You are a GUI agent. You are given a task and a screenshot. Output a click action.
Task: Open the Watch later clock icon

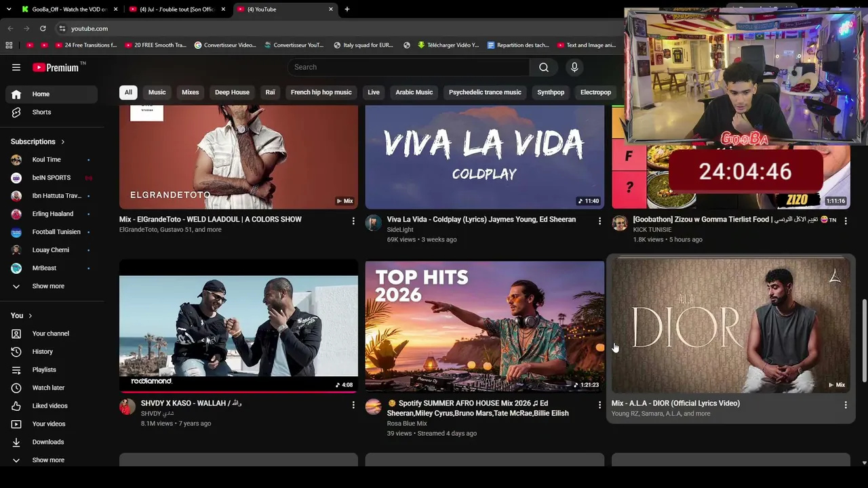(16, 388)
